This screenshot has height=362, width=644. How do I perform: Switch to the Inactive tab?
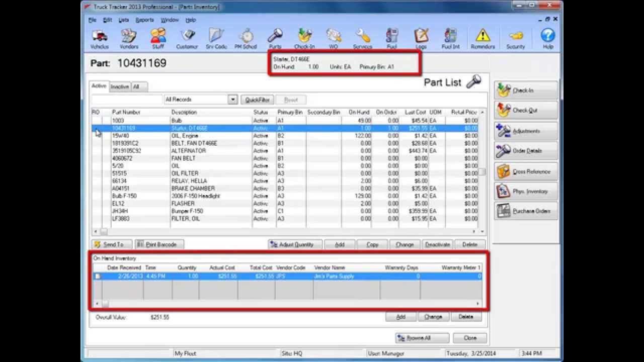120,86
